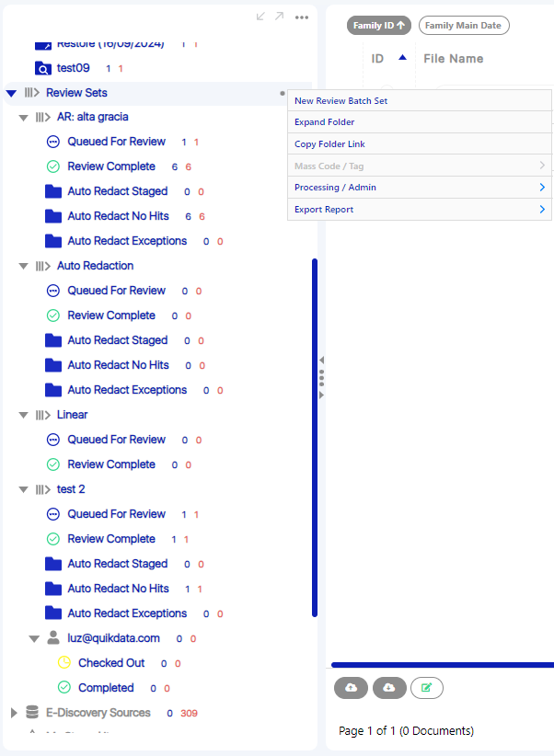Click the 'Page 1 of 1 (0 Documents)' text
The image size is (554, 756).
click(x=407, y=731)
